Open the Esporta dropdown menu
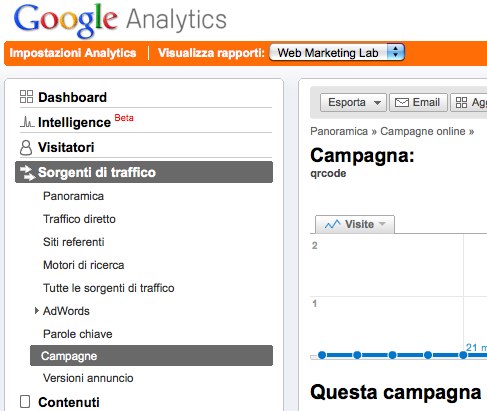This screenshot has width=487, height=411. [353, 102]
